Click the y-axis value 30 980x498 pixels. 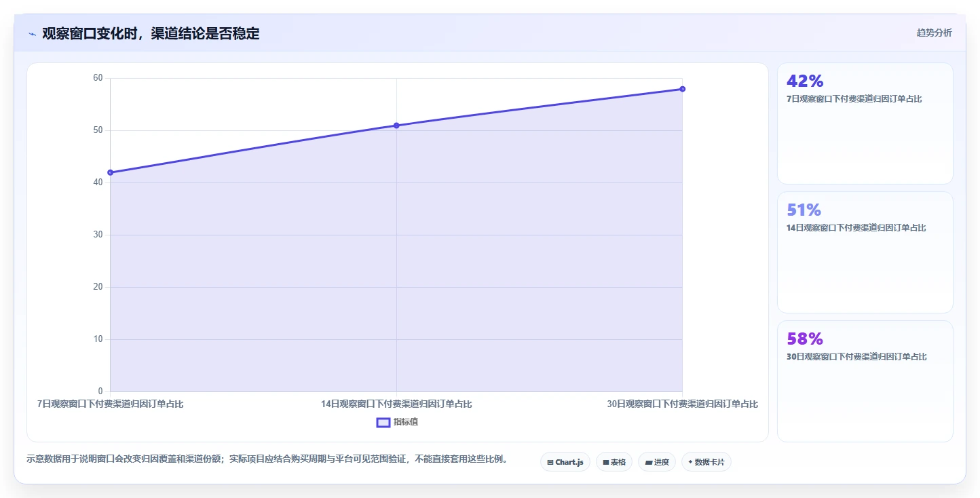[98, 235]
